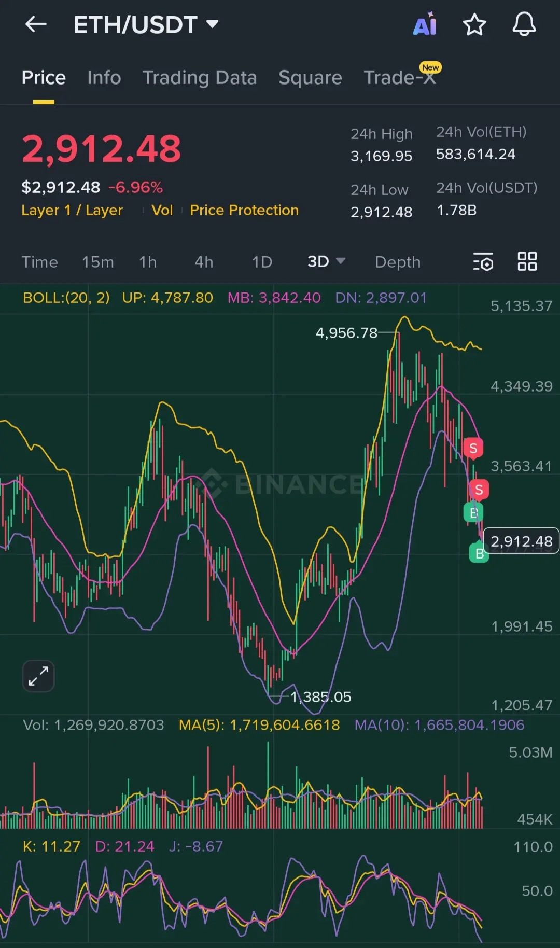Open the four-square grid layout icon
The image size is (560, 948).
[x=527, y=261]
